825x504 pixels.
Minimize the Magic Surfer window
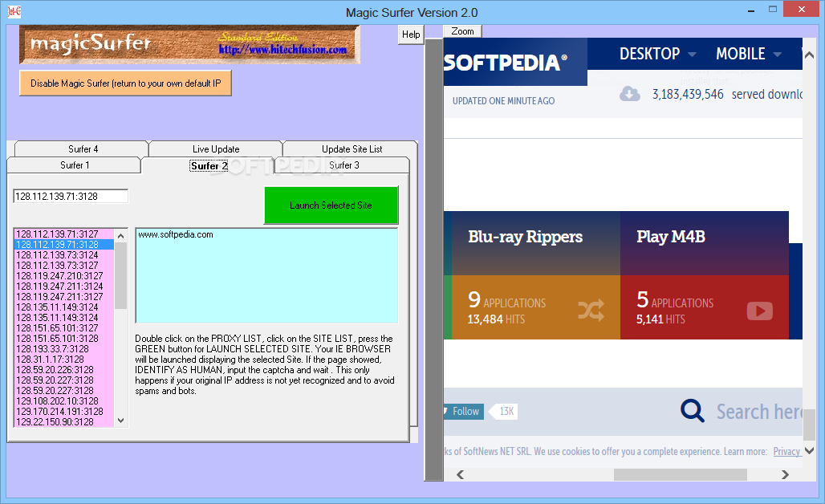(x=751, y=10)
